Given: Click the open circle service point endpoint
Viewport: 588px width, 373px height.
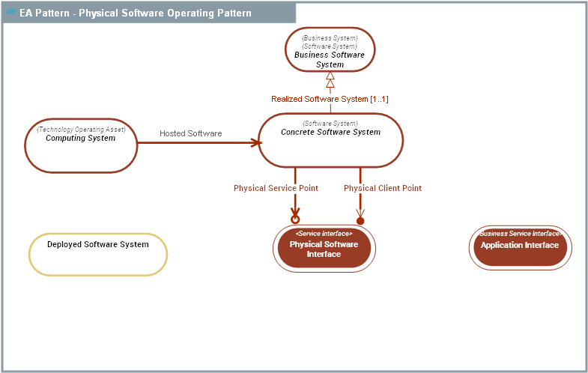Looking at the screenshot, I should [x=295, y=219].
